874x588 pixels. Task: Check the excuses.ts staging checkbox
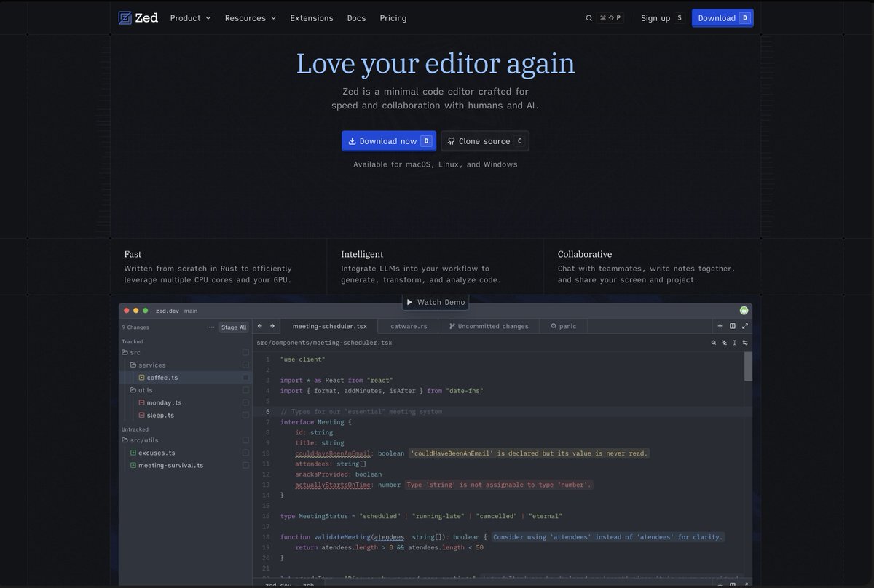click(x=245, y=453)
